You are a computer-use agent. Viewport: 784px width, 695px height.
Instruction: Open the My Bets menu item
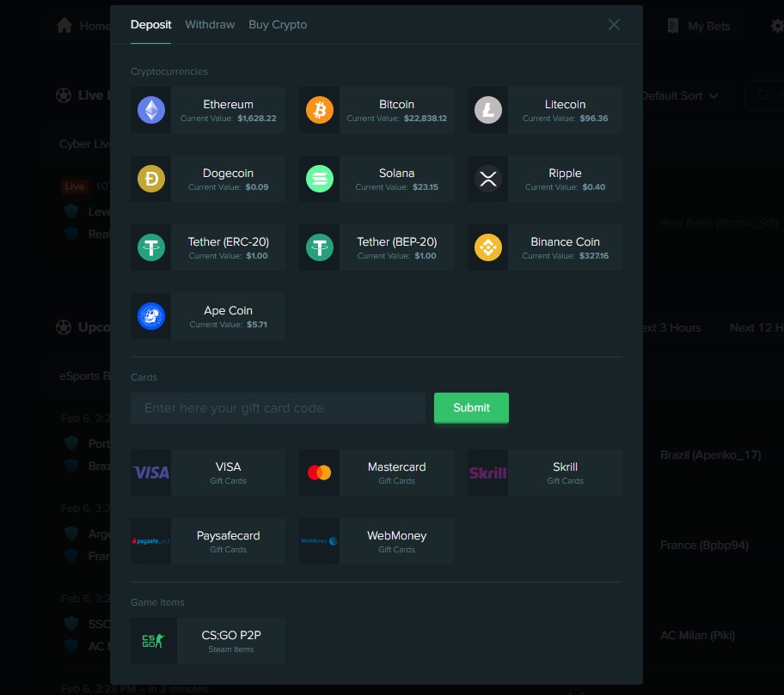tap(699, 26)
